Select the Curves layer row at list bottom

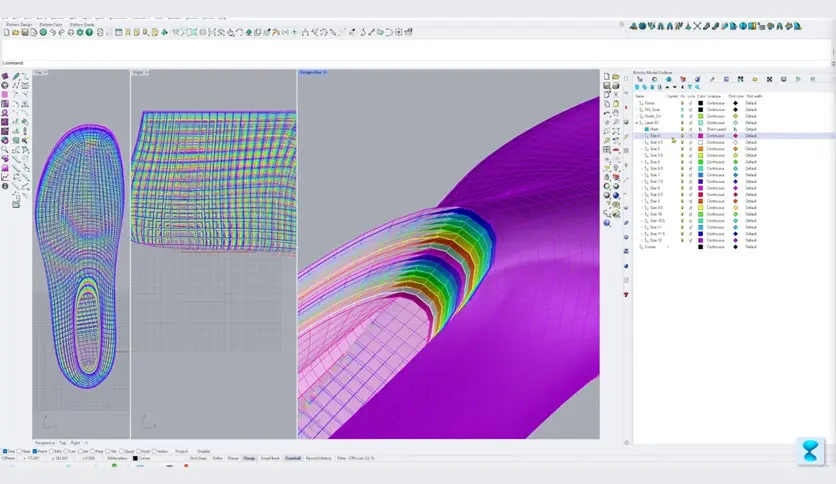734,247
